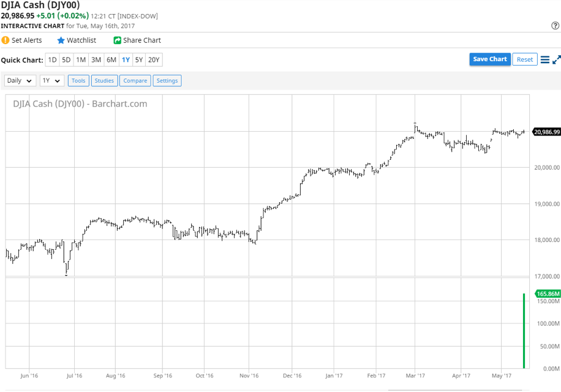Click the Share Chart link text

coord(142,40)
